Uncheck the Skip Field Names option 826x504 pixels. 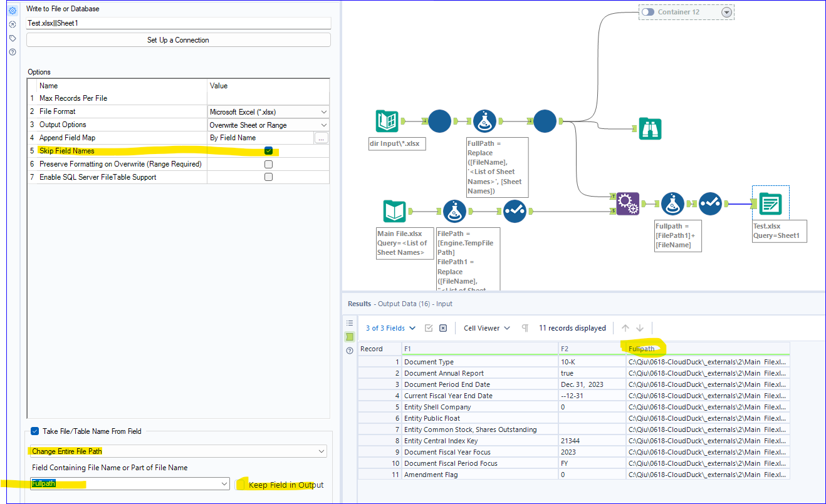[268, 150]
